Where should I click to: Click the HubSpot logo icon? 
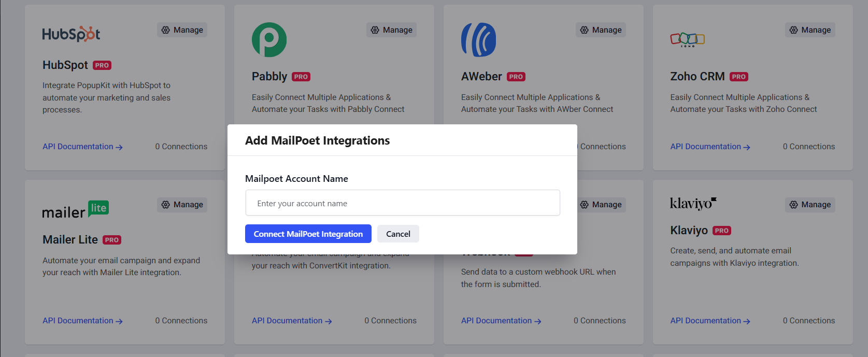(71, 34)
